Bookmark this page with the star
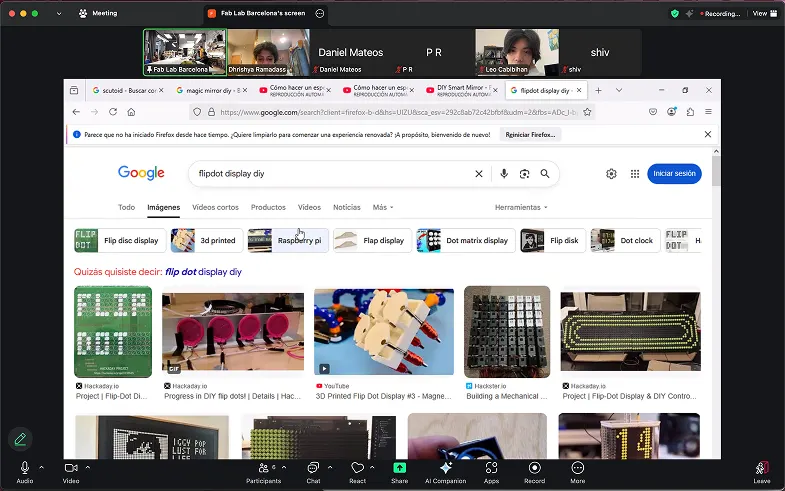 tap(587, 112)
